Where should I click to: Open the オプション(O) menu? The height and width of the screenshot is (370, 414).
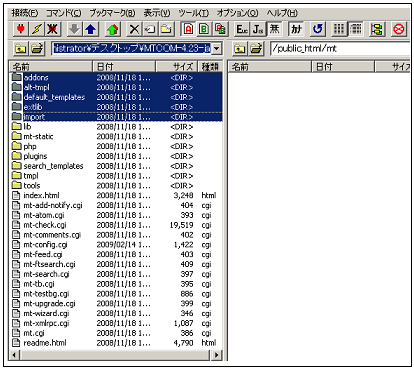[x=238, y=13]
